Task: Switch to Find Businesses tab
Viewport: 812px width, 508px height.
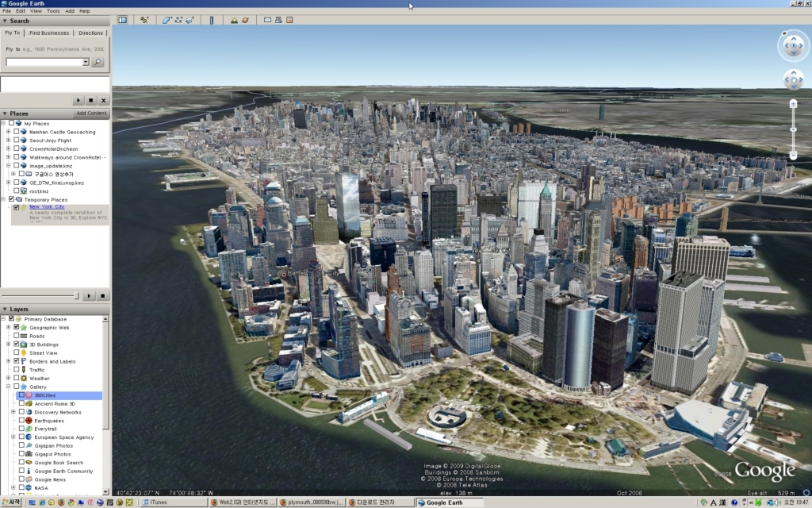Action: 49,33
